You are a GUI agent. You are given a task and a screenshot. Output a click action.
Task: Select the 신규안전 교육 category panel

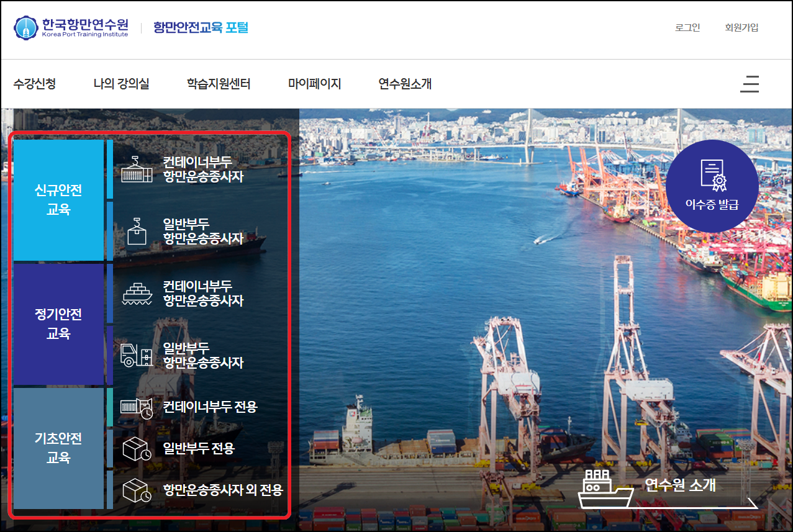point(59,200)
